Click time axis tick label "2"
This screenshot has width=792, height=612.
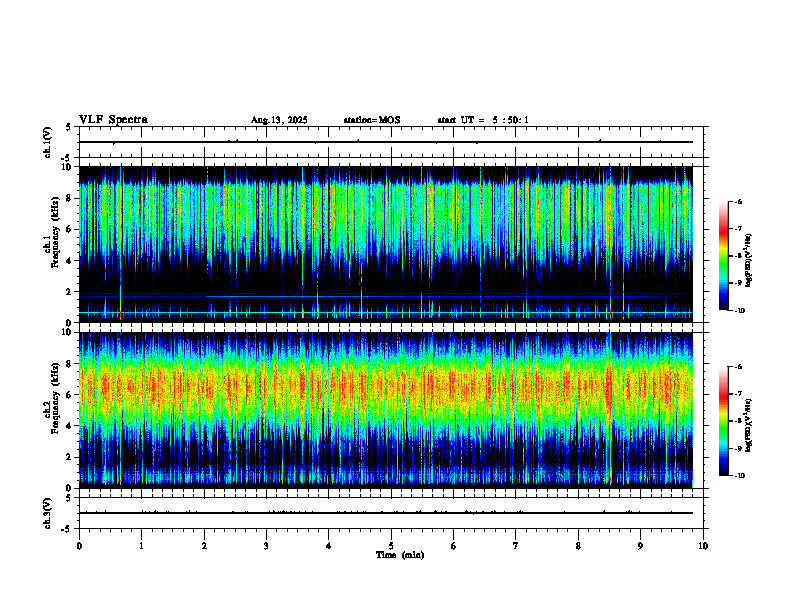(204, 546)
